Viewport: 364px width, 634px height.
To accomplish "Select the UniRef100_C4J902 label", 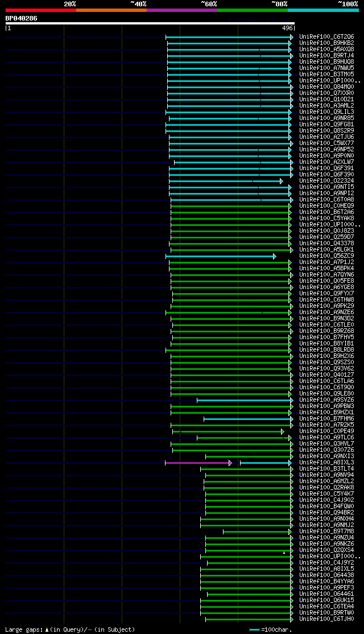I will (x=327, y=500).
